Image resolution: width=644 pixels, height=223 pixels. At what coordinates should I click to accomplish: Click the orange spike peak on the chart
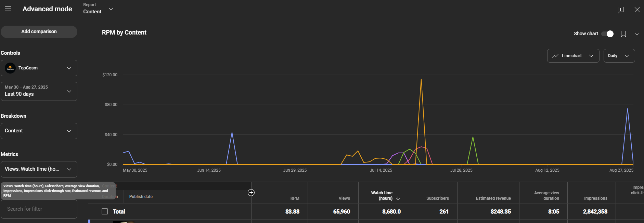[x=421, y=79]
